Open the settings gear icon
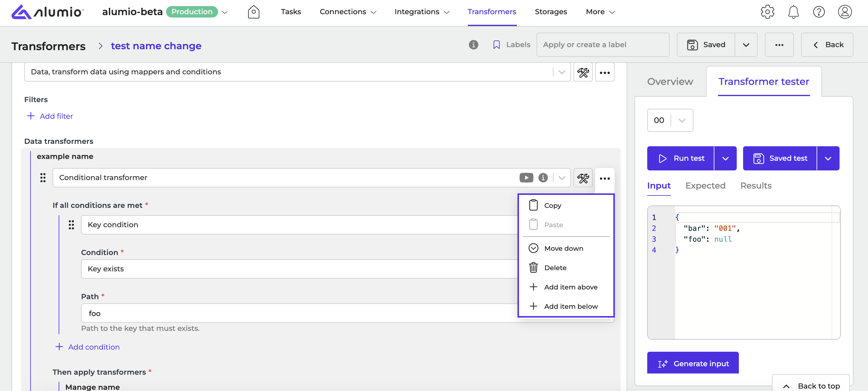The width and height of the screenshot is (868, 391). tap(767, 12)
